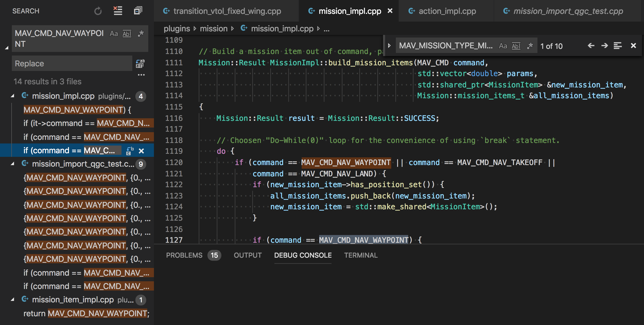Collapse all search results icon

pos(138,11)
